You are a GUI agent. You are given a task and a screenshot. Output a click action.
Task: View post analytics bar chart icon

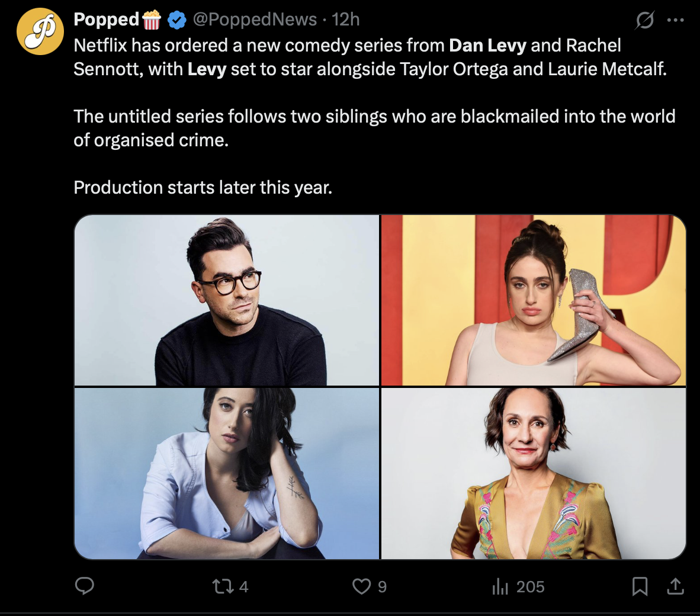point(500,586)
